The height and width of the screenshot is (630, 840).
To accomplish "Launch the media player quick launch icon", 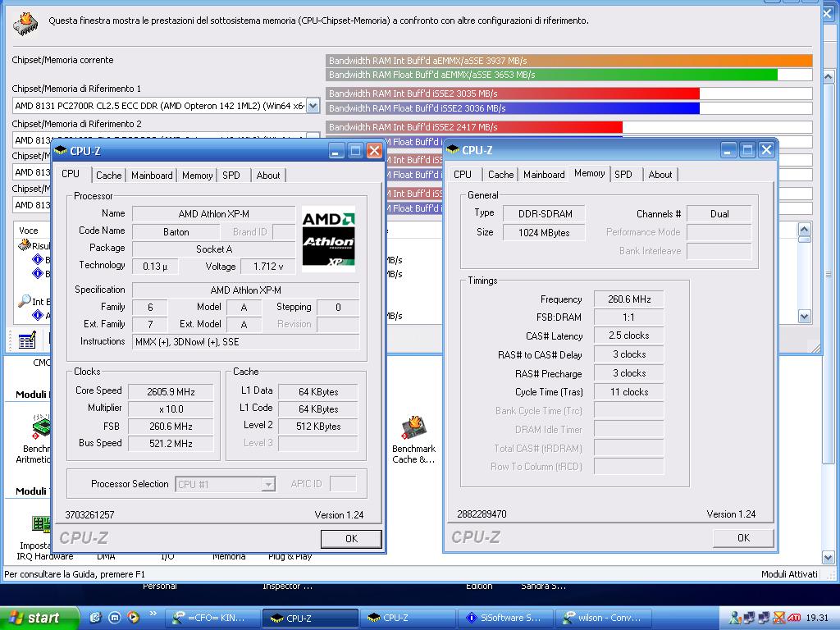I will click(x=134, y=618).
